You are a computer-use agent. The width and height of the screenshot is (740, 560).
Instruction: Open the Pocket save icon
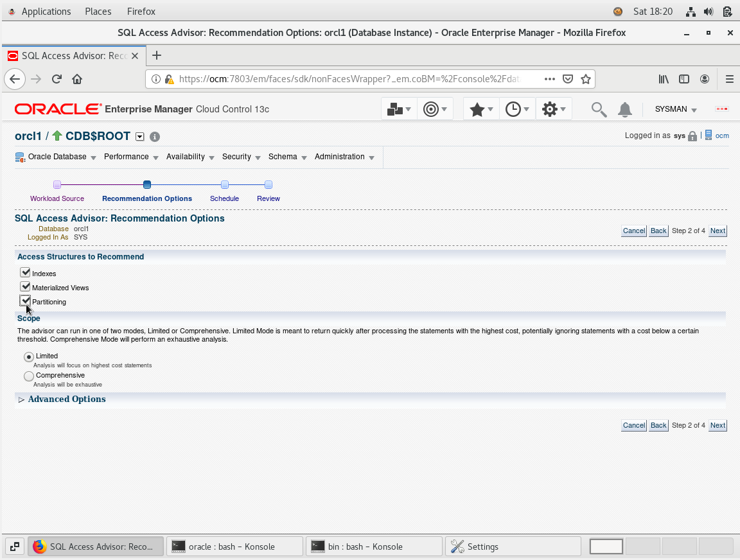568,79
